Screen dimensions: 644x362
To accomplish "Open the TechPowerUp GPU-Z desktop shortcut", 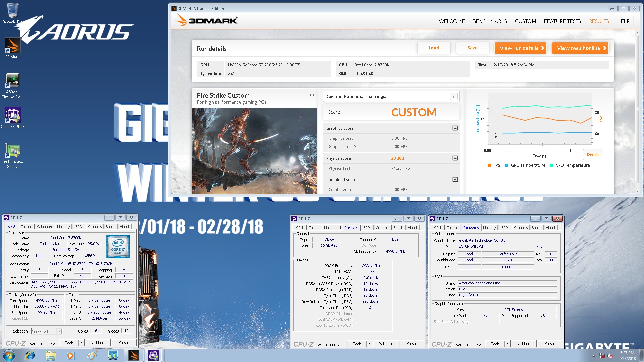I will (12, 156).
